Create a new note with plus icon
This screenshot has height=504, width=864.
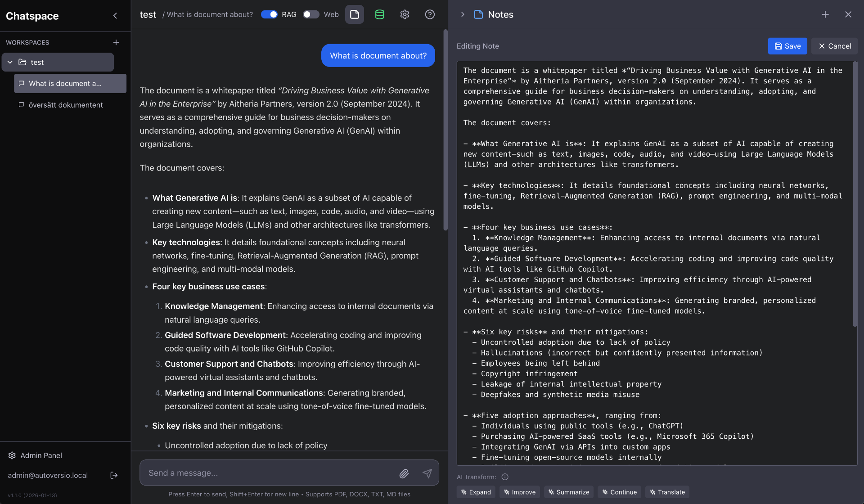coord(825,14)
